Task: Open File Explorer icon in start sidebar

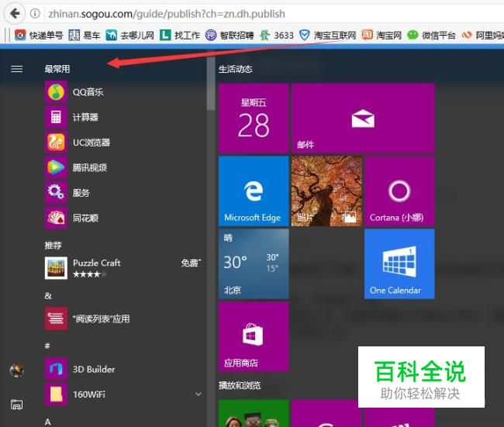Action: coord(17,405)
